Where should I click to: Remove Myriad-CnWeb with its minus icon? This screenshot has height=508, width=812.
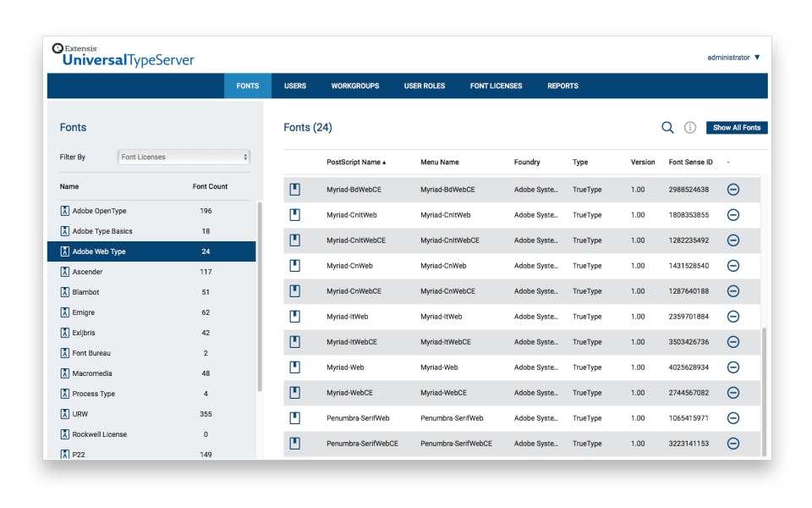tap(733, 266)
